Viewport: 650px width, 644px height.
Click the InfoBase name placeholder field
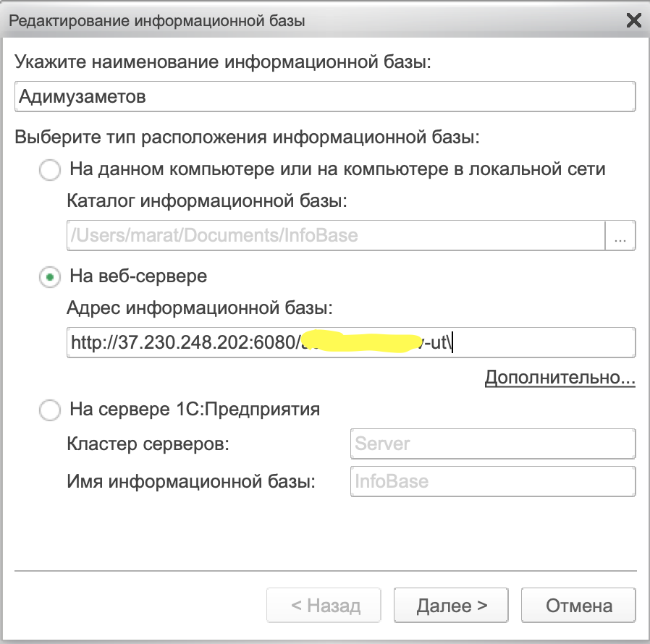493,481
